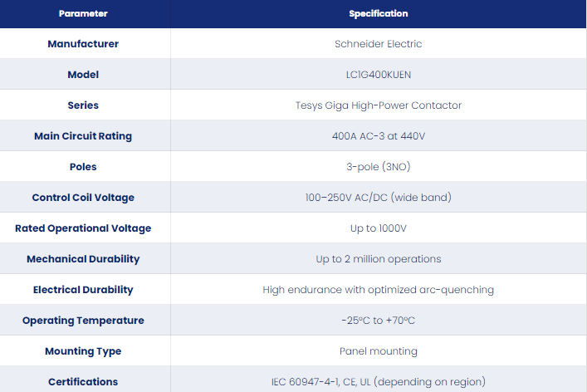Select the '3-pole (3NO)' value
The width and height of the screenshot is (587, 392).
(379, 167)
